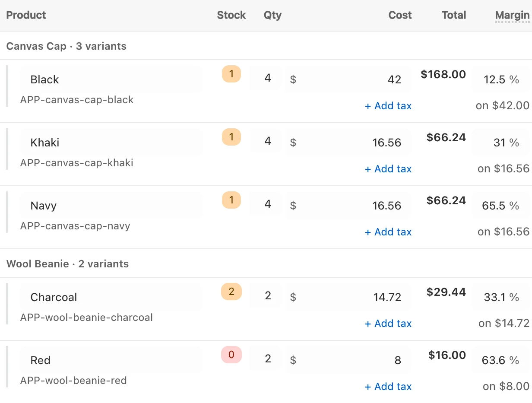Click the Navy cap cost field showing 16.56
The width and height of the screenshot is (532, 403).
coord(348,206)
